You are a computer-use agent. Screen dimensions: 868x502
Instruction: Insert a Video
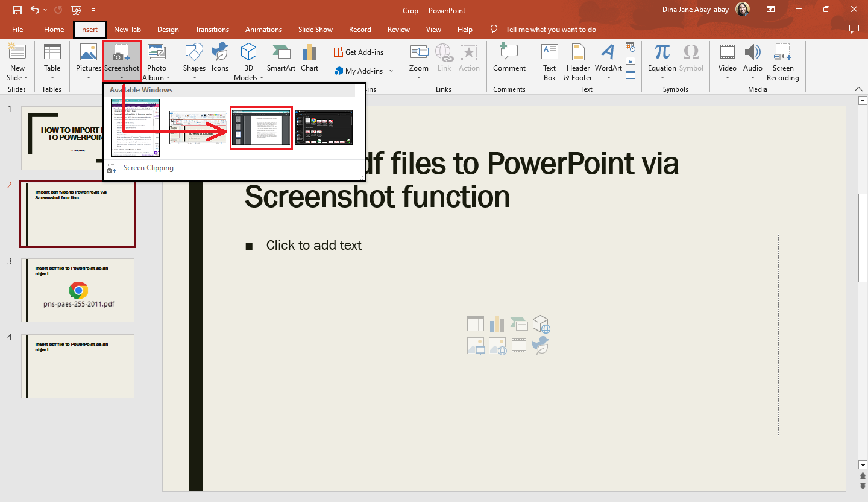727,60
